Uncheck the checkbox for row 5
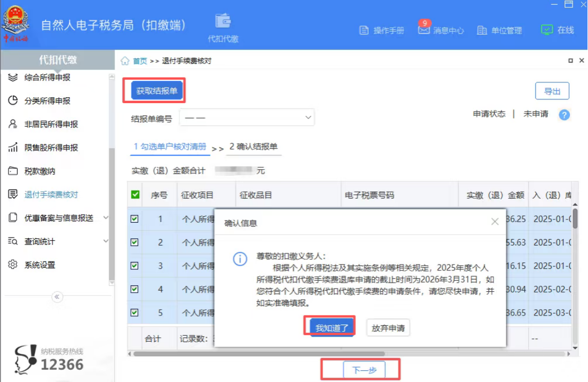This screenshot has height=382, width=588. pos(134,313)
